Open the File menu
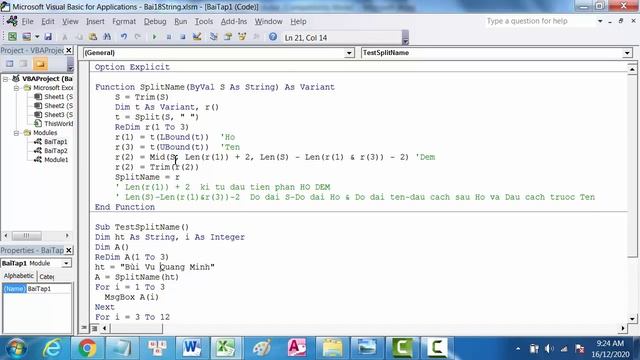Viewport: 640px width, 360px height. click(27, 21)
